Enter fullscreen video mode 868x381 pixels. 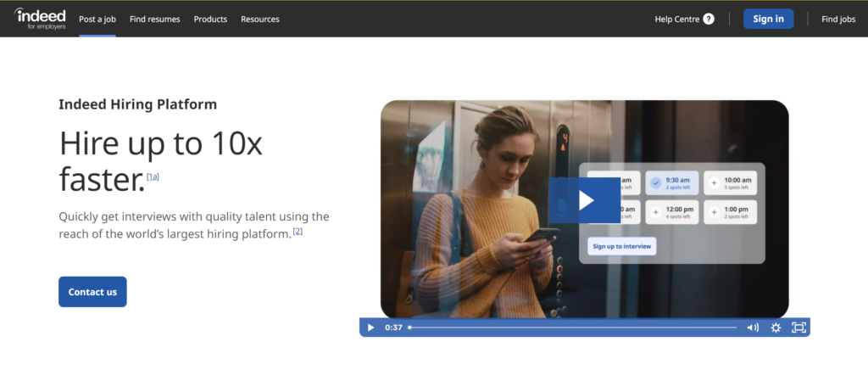(798, 328)
